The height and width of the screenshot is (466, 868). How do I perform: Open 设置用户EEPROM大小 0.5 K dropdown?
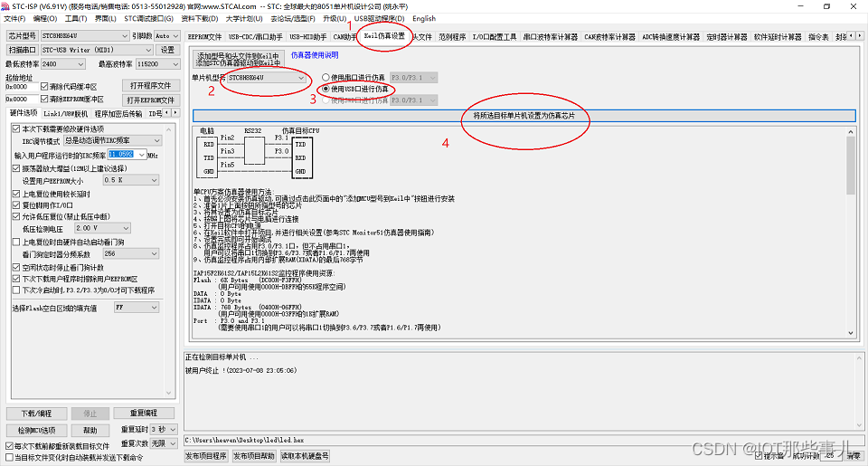pos(130,180)
